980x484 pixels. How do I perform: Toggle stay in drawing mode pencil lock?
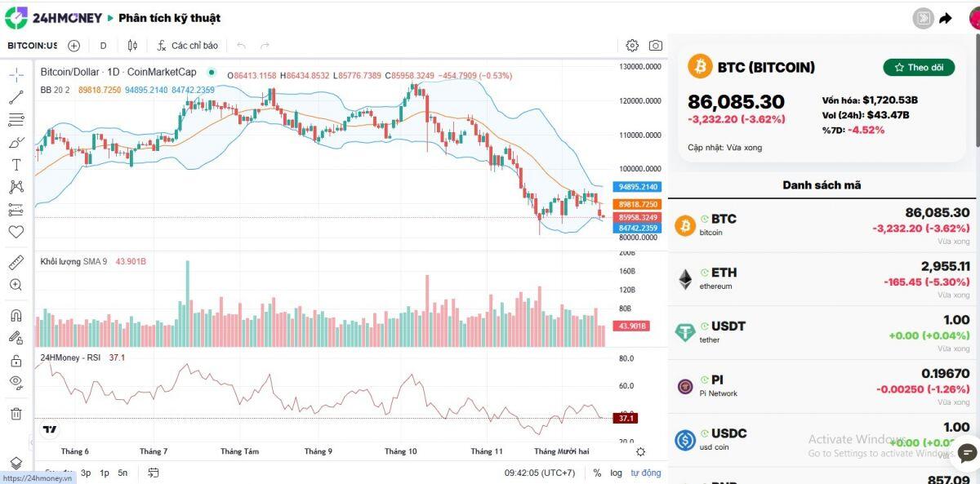[x=16, y=338]
